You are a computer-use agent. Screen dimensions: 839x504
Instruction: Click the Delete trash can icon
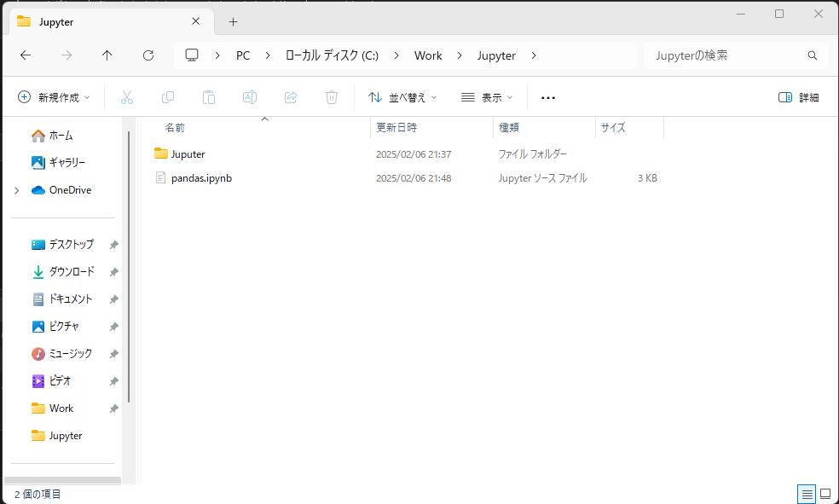click(x=332, y=97)
